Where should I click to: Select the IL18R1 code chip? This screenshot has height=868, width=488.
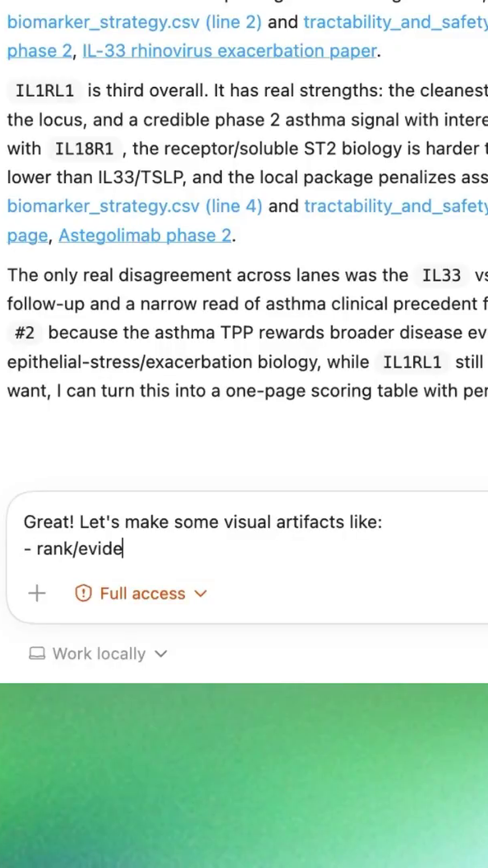(84, 148)
